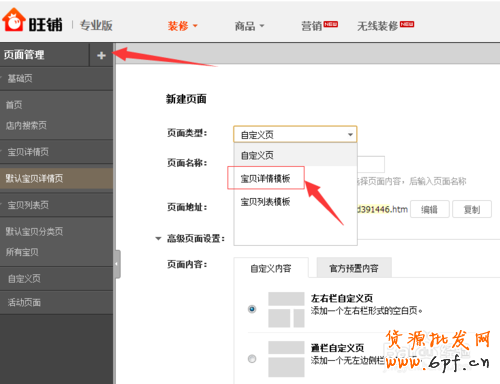Select 默认宝贝详情页 in sidebar

click(56, 178)
